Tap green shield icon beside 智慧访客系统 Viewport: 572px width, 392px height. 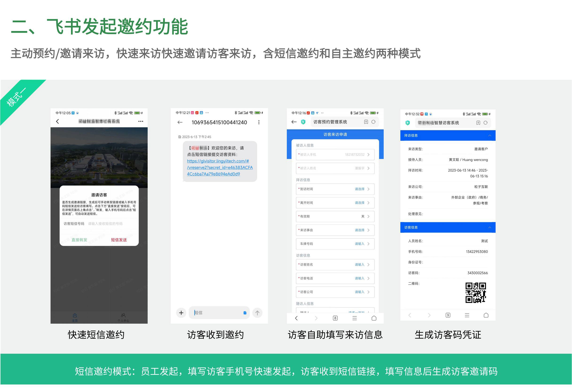pos(408,123)
